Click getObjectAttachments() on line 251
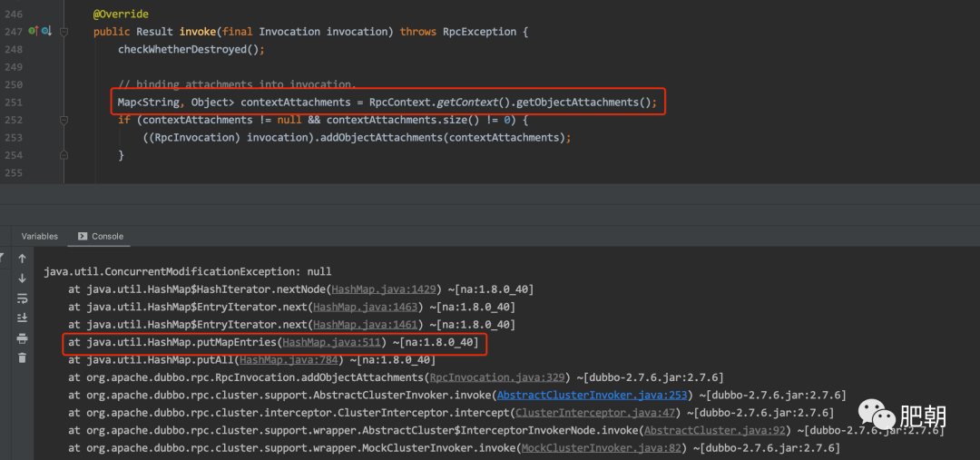Viewport: 980px width, 460px height. tap(583, 102)
